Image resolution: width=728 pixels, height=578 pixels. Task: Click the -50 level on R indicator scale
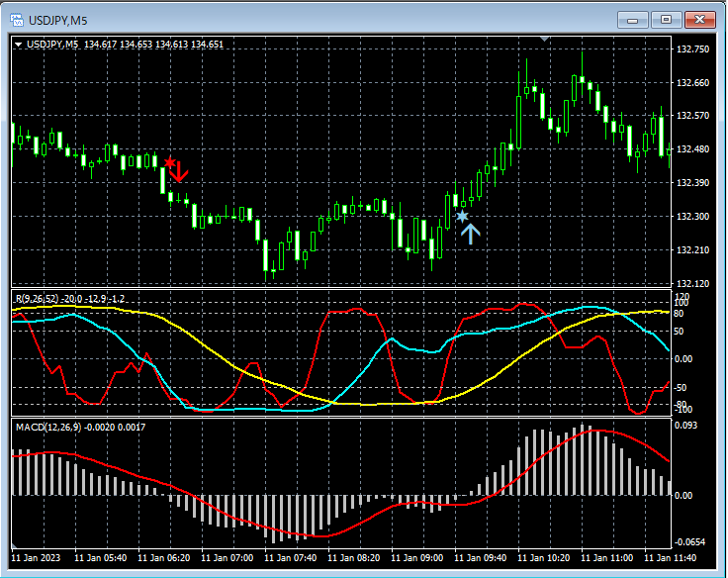tap(681, 388)
